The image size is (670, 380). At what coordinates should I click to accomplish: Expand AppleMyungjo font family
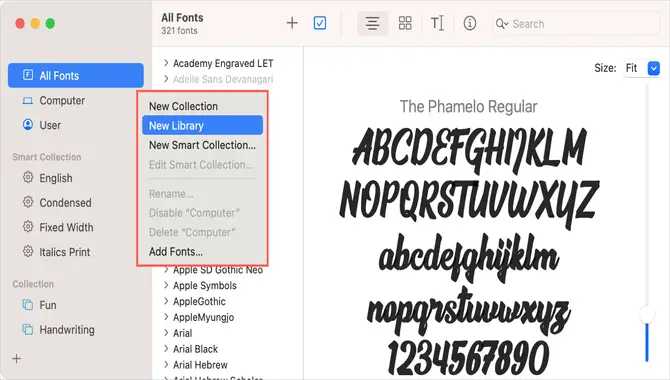click(166, 317)
